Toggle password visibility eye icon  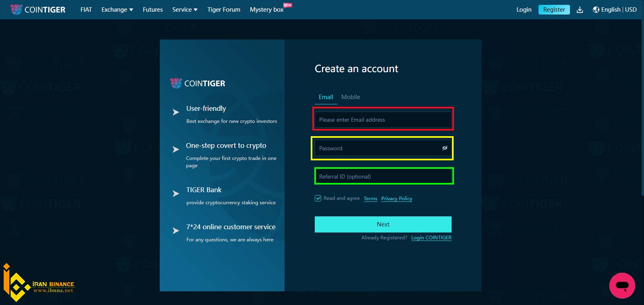coord(445,148)
